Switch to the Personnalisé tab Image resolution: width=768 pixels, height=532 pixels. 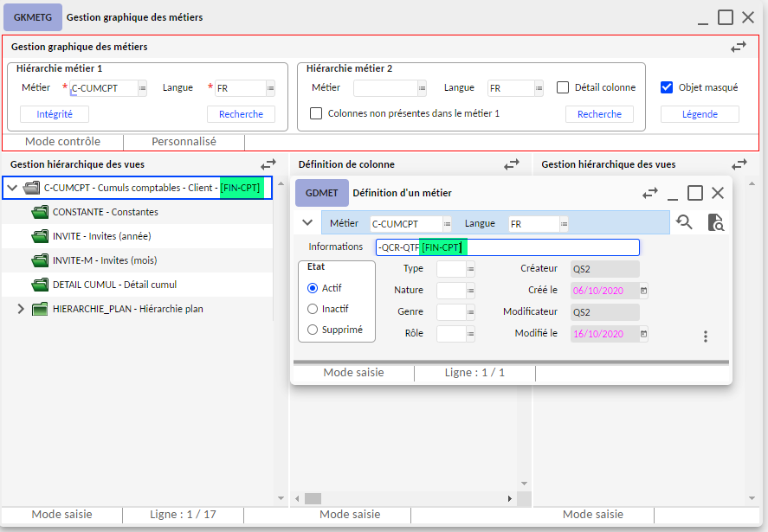pyautogui.click(x=184, y=142)
